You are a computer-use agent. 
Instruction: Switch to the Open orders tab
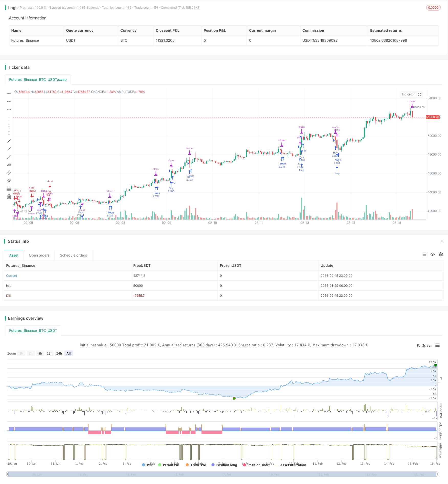39,255
